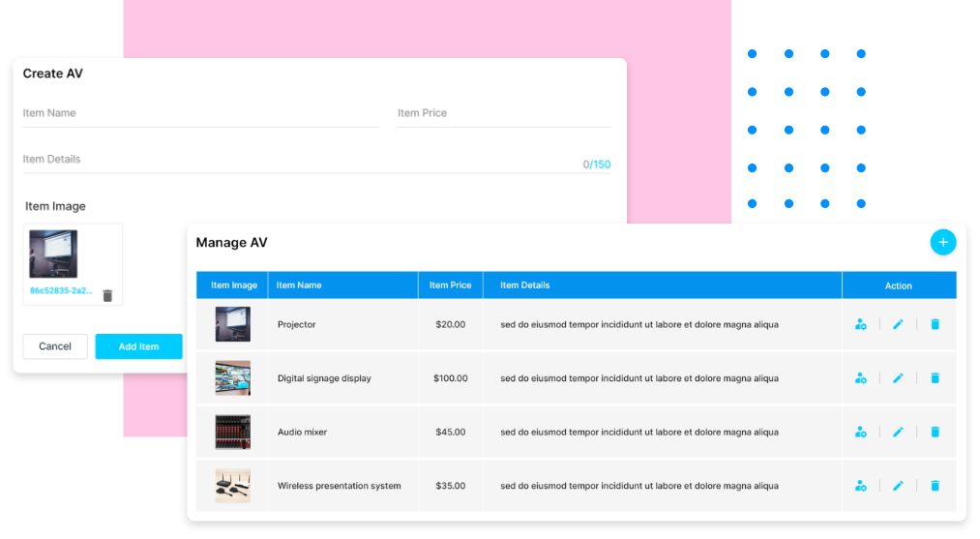Edit the Audio mixer item

[x=898, y=433]
